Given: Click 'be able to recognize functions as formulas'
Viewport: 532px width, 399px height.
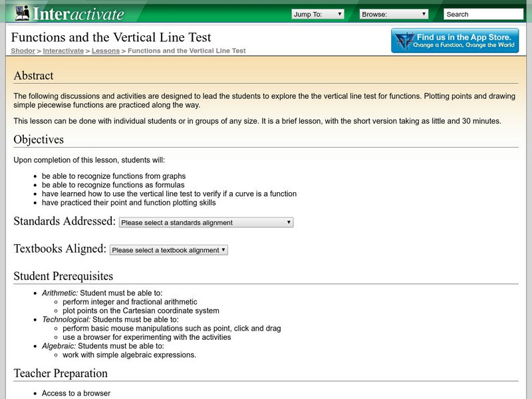Looking at the screenshot, I should click(x=113, y=185).
